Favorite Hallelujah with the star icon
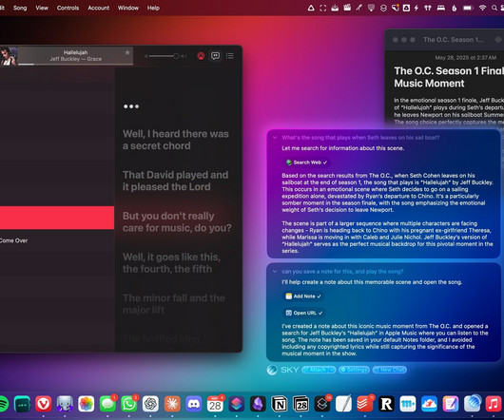Viewport: 504px width, 420px height. pos(127,52)
